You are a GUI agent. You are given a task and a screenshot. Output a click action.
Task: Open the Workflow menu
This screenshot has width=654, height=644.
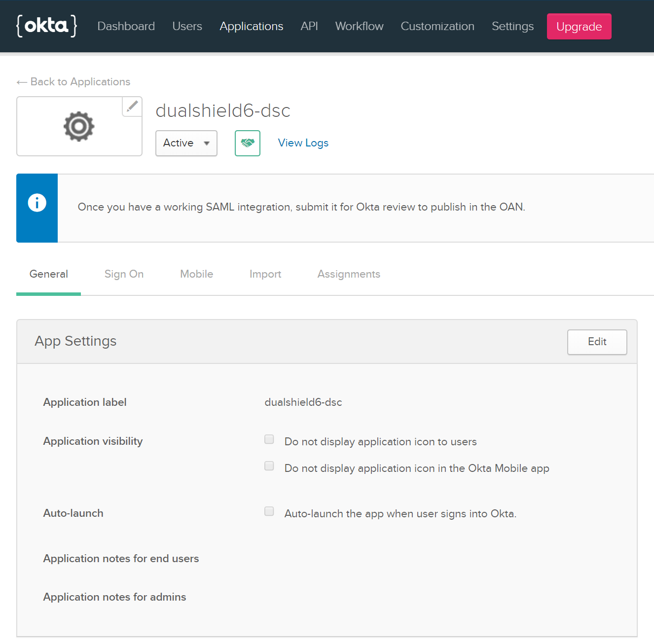[360, 26]
